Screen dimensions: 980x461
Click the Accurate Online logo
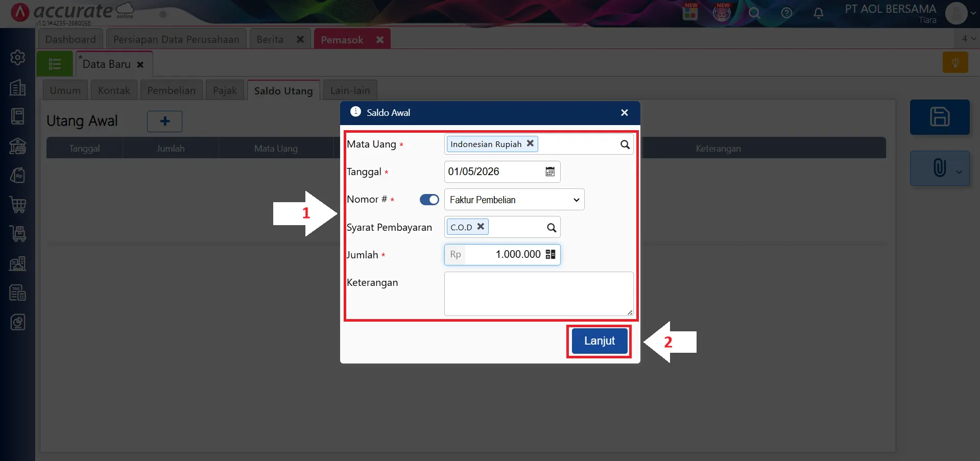coord(71,12)
